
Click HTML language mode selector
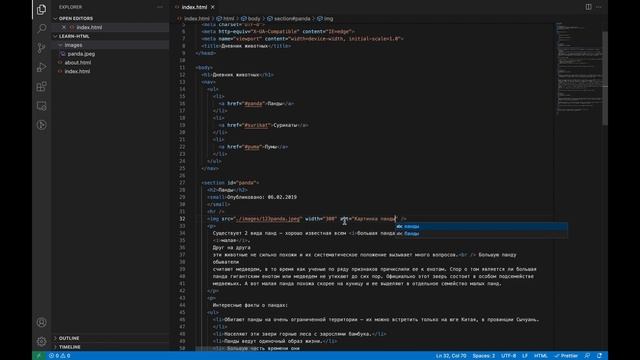540,356
